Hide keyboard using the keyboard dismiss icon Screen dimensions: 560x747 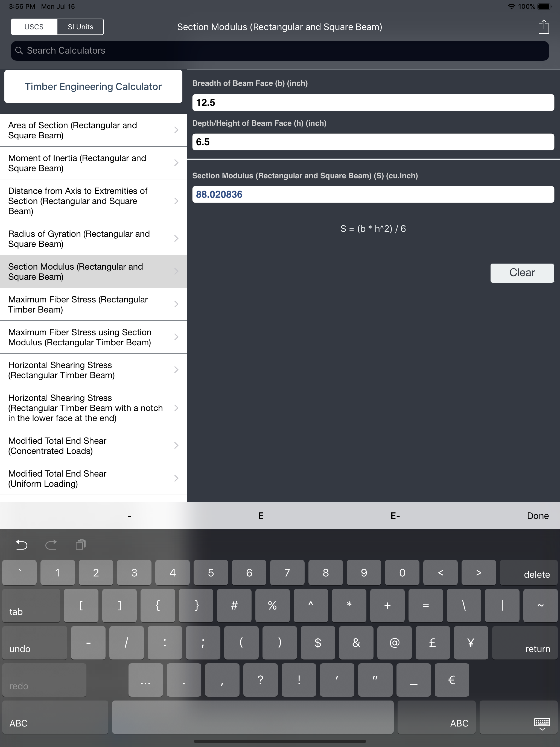[542, 723]
